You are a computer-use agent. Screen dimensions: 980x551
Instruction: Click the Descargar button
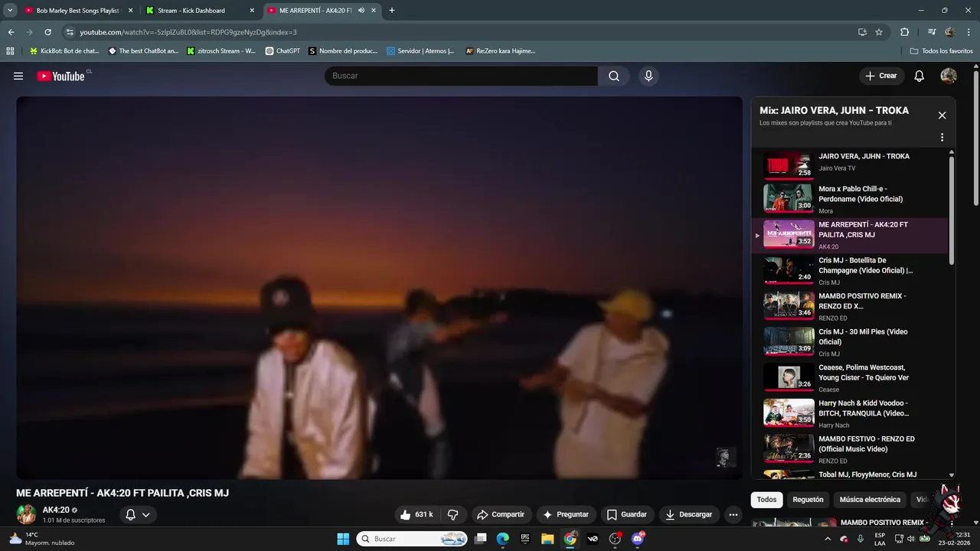point(688,514)
